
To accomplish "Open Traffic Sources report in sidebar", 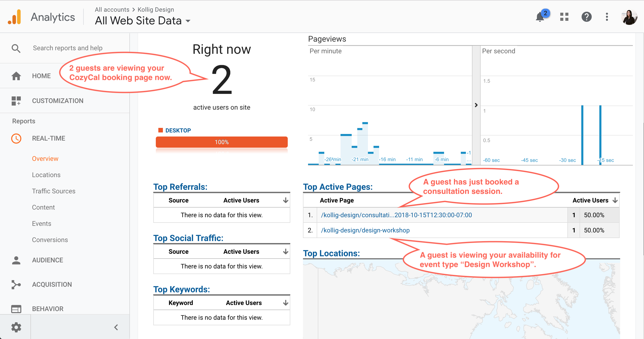I will 54,191.
